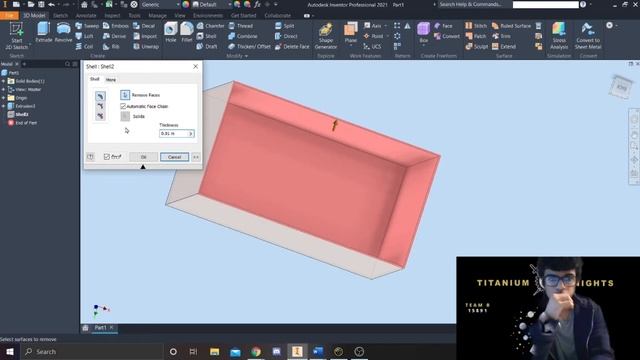The height and width of the screenshot is (360, 640).
Task: Click Cancel in the Shell dialog
Action: tap(174, 157)
